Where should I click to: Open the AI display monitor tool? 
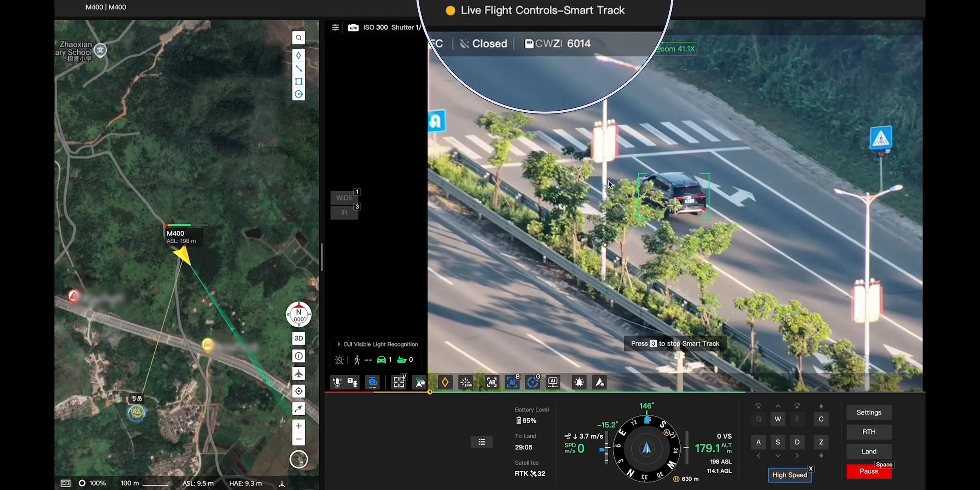click(553, 383)
